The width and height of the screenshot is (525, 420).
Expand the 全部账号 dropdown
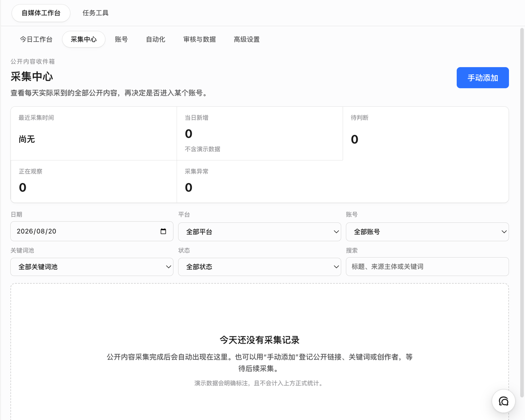click(427, 232)
